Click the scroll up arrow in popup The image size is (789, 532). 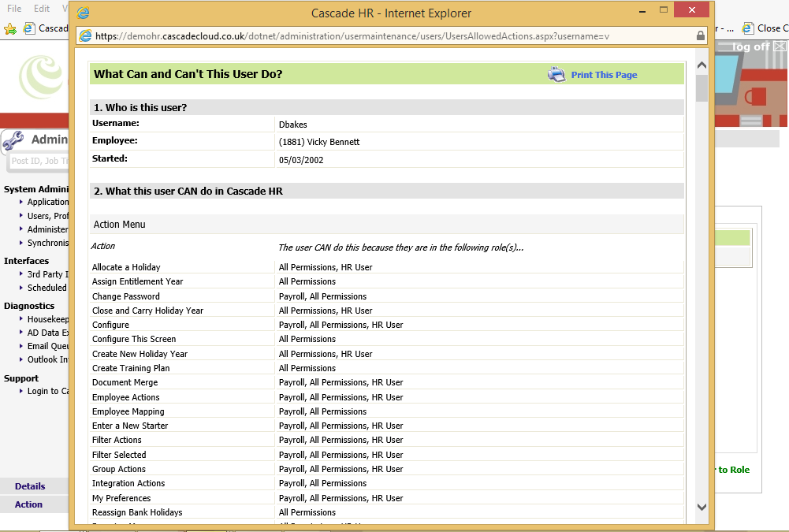[x=702, y=65]
